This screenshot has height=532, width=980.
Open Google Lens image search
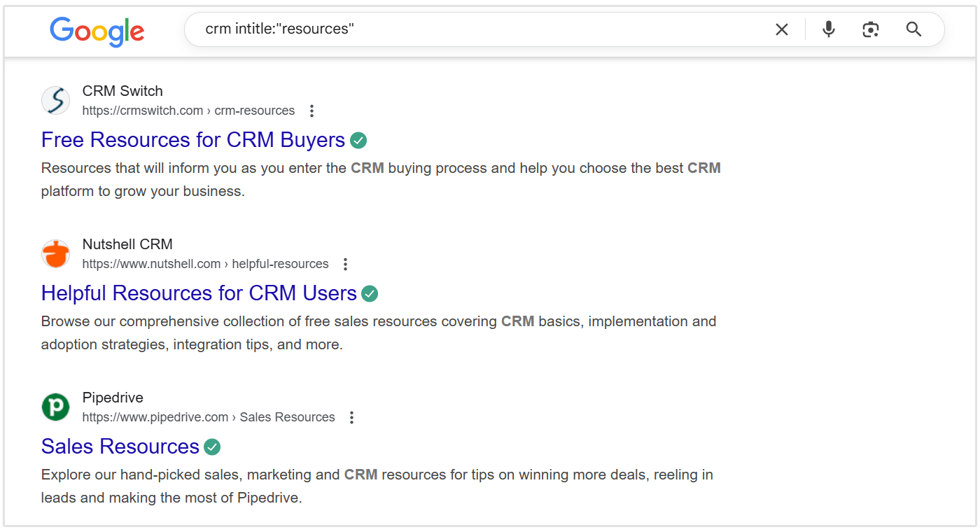(870, 29)
